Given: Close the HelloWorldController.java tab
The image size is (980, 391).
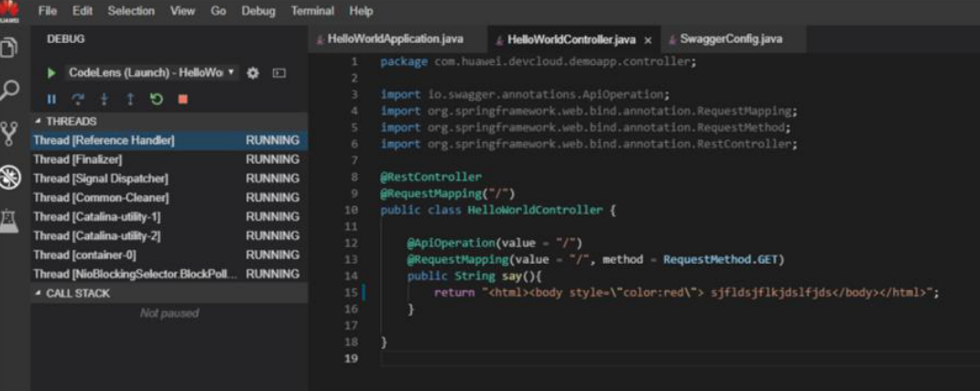Looking at the screenshot, I should [x=648, y=40].
